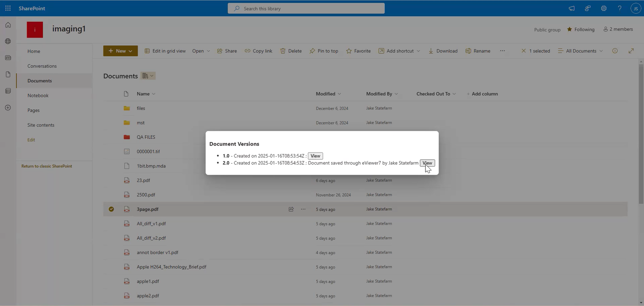View version 2.0 of the document
This screenshot has width=644, height=306.
point(427,163)
